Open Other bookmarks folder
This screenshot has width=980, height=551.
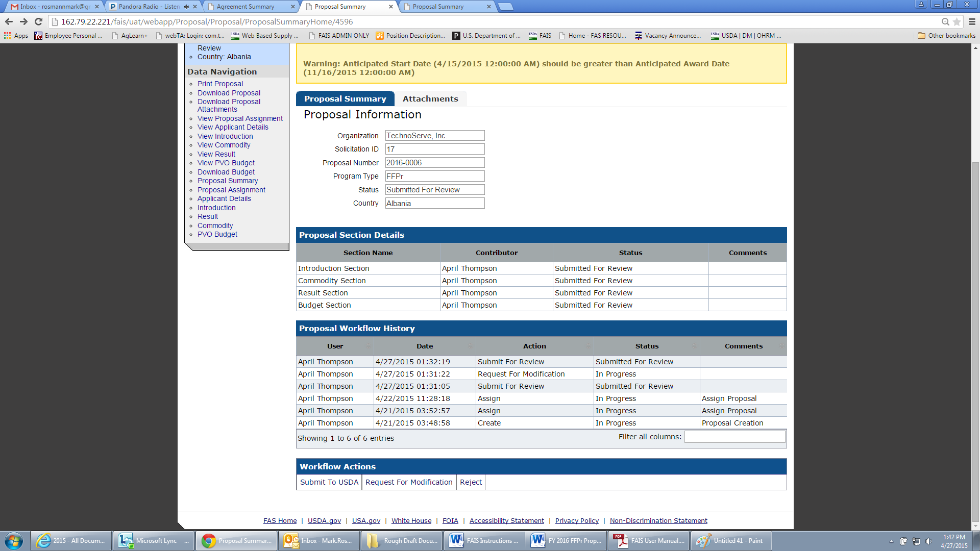tap(946, 35)
